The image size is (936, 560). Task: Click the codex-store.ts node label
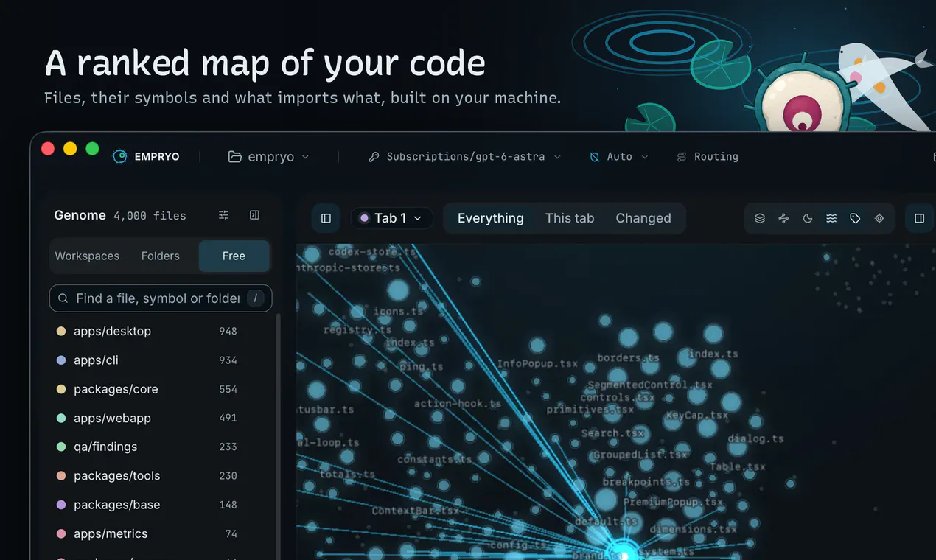pyautogui.click(x=372, y=251)
